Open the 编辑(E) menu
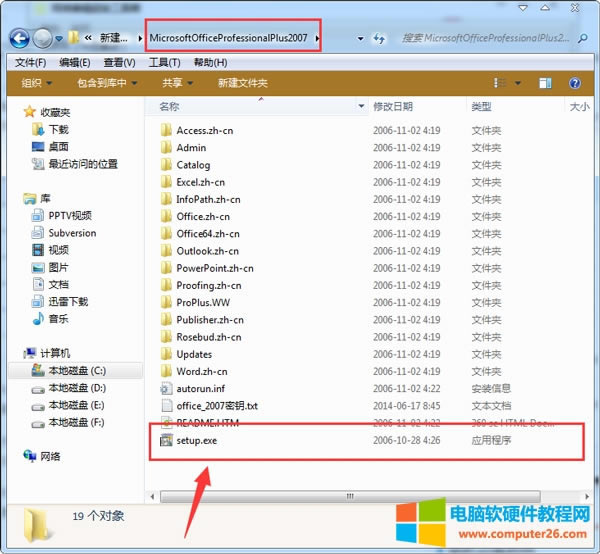 (x=75, y=62)
